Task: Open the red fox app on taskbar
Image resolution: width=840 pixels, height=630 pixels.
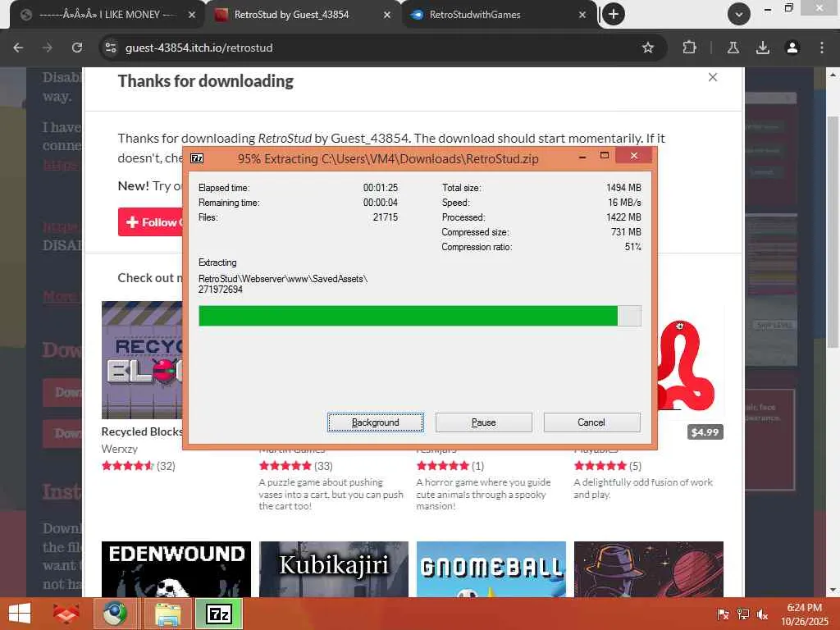Action: point(66,614)
